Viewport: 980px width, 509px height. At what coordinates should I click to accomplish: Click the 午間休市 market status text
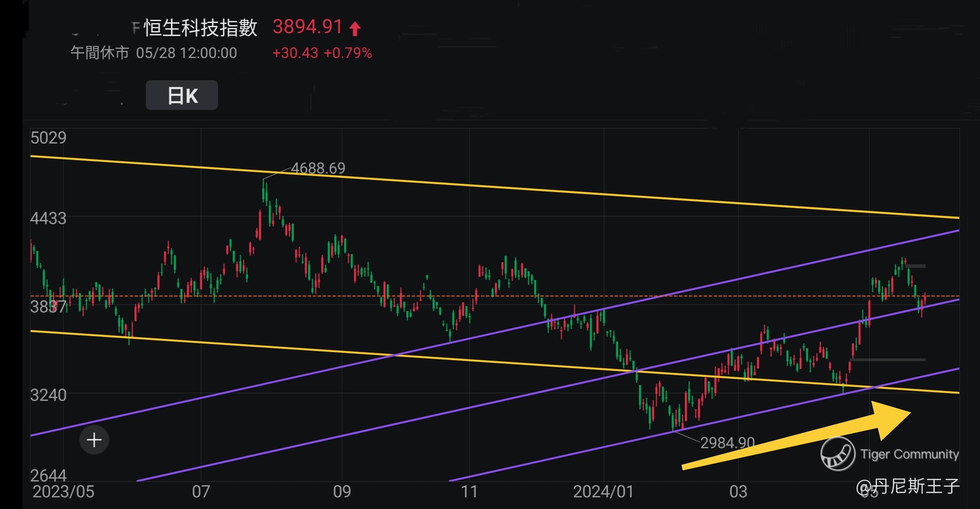click(x=100, y=53)
